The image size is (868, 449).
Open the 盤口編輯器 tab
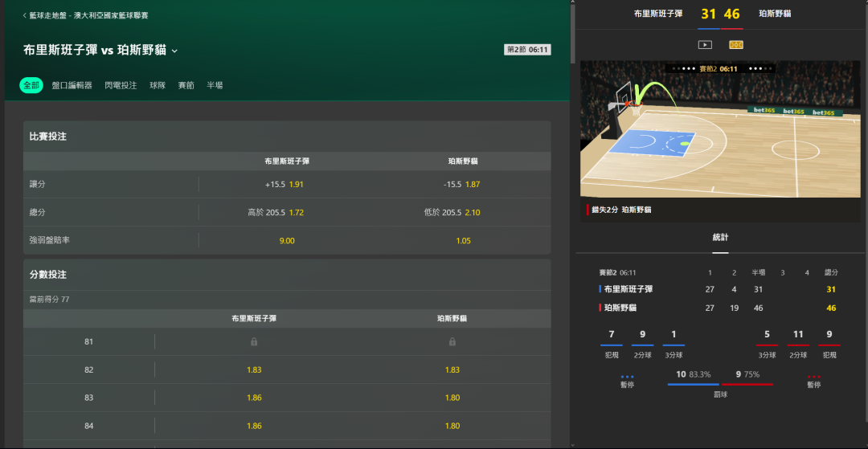coord(72,86)
